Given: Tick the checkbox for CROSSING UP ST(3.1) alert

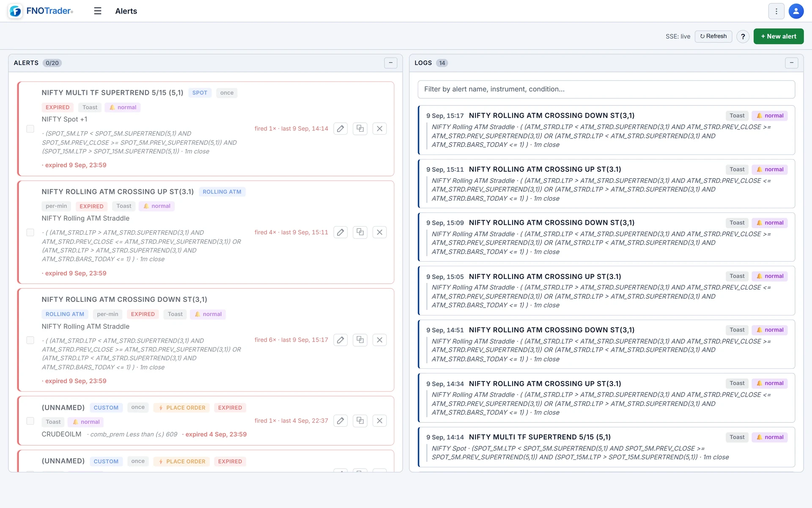Looking at the screenshot, I should (x=30, y=232).
